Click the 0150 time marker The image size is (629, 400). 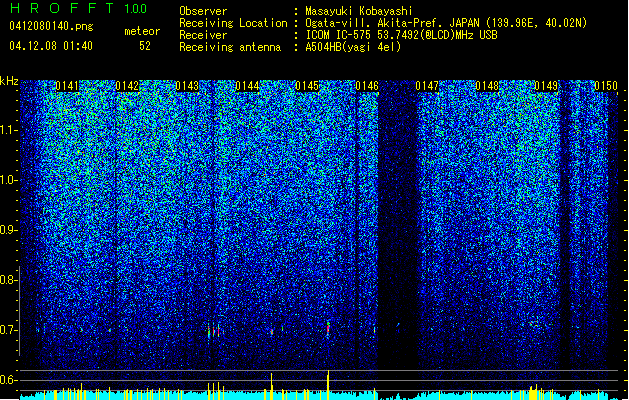[x=606, y=86]
